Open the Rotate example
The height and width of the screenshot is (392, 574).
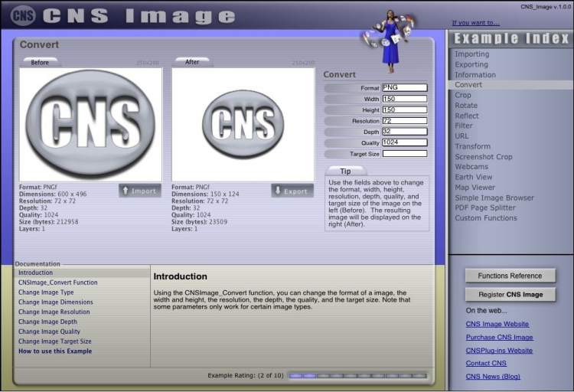coord(466,106)
